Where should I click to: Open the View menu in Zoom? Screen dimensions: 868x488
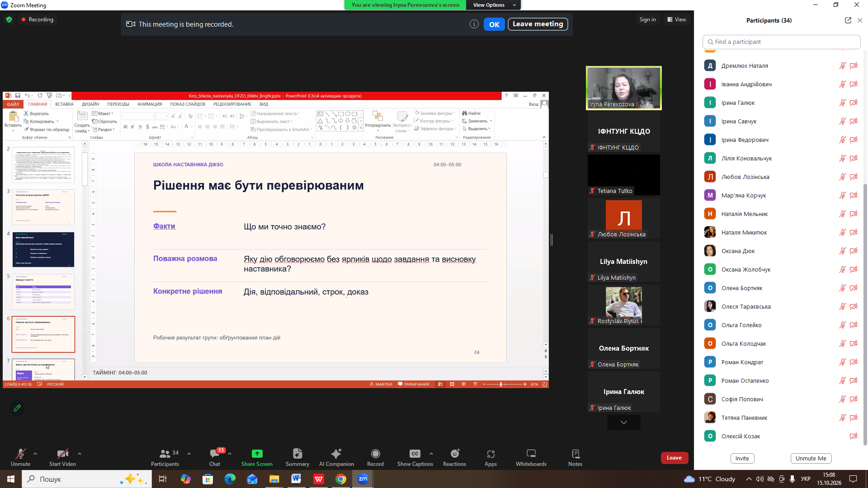click(x=677, y=19)
